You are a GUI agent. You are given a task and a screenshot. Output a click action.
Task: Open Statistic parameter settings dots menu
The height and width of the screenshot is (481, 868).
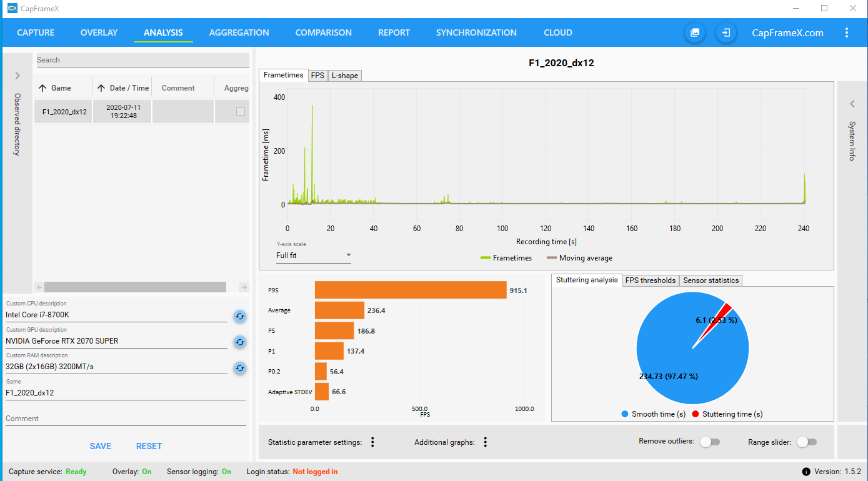click(x=372, y=442)
